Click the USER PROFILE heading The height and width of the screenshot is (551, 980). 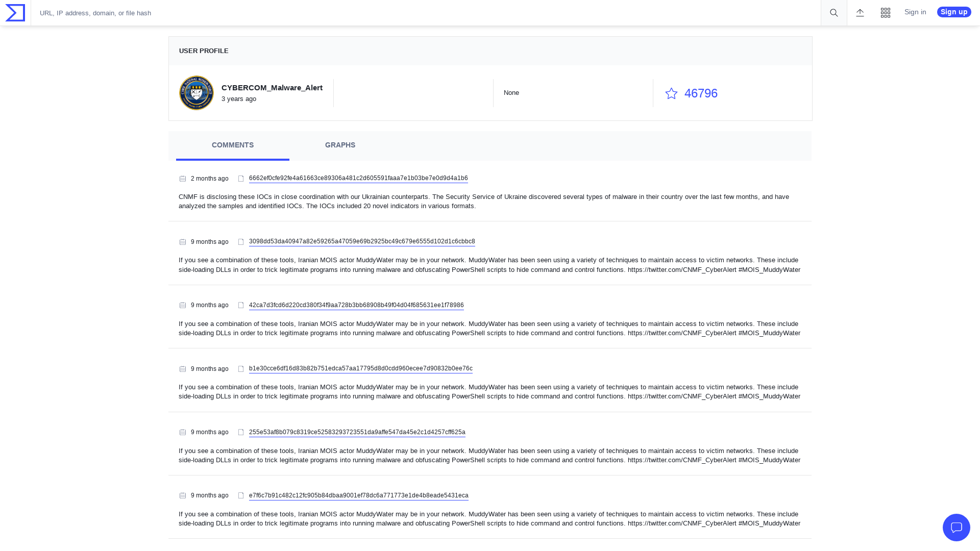(204, 51)
